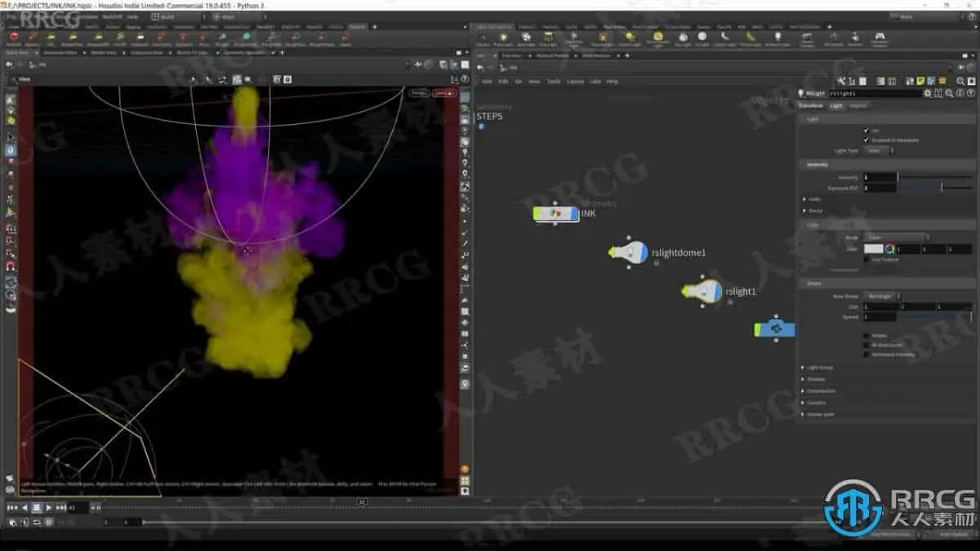980x551 pixels.
Task: Select the Gamepad Camera shelf tool
Action: (880, 38)
